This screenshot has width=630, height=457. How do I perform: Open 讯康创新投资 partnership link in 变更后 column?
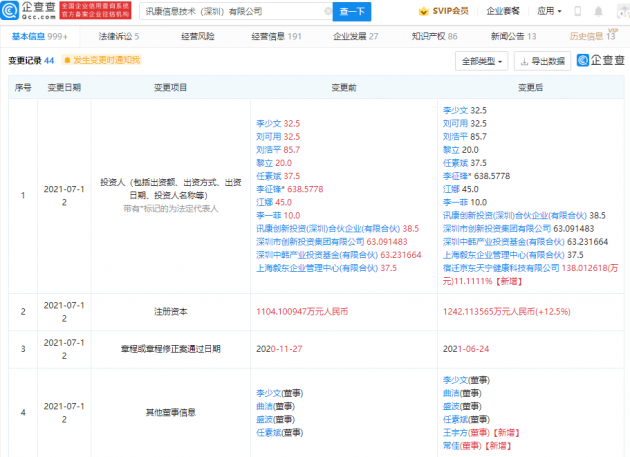515,215
